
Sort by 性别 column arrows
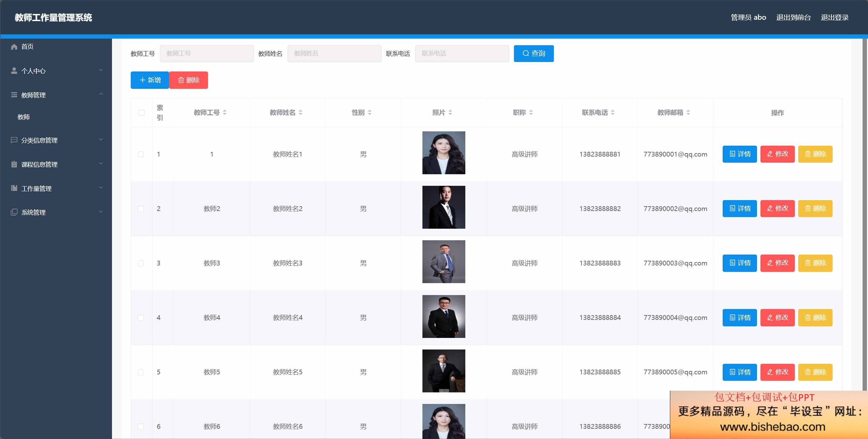(370, 113)
